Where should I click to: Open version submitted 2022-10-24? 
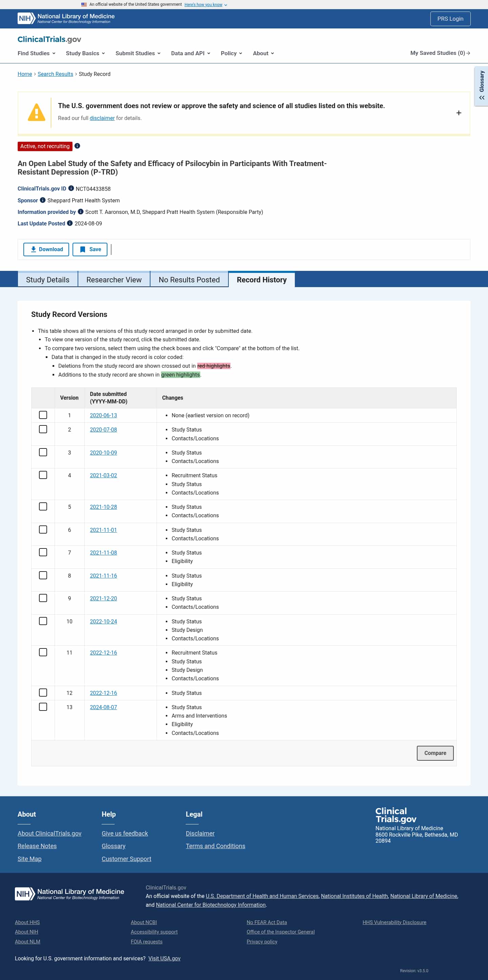pos(103,621)
